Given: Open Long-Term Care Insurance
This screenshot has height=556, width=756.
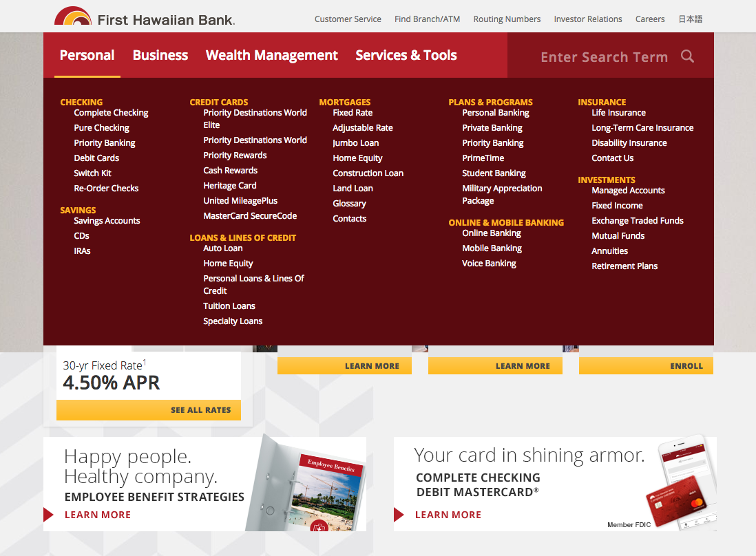Looking at the screenshot, I should (x=642, y=128).
